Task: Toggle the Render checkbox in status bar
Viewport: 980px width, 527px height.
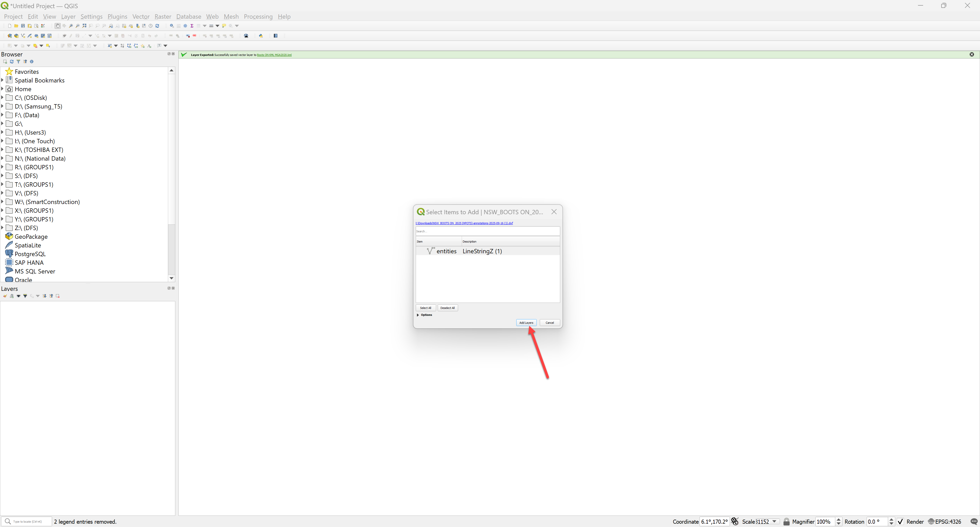Action: tap(900, 521)
